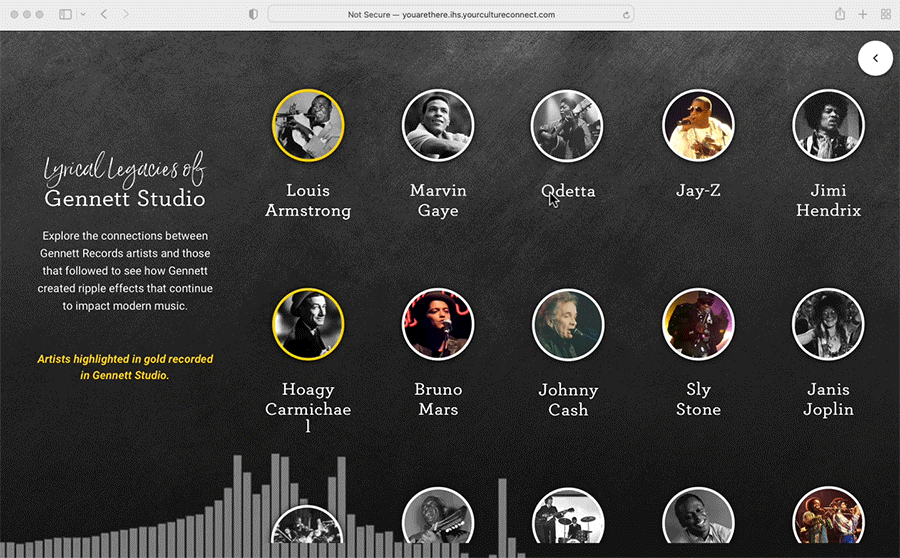Open Hoagy Carmichael's gold-ringed portrait

click(308, 324)
